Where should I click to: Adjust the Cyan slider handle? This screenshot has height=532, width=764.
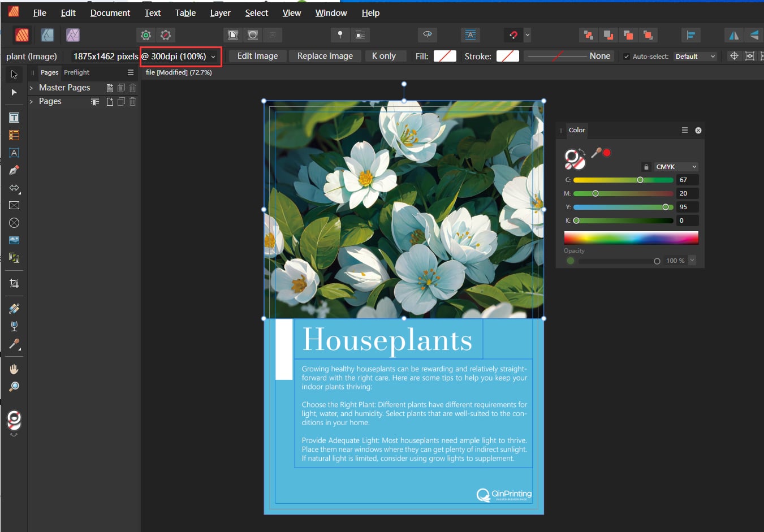point(640,180)
